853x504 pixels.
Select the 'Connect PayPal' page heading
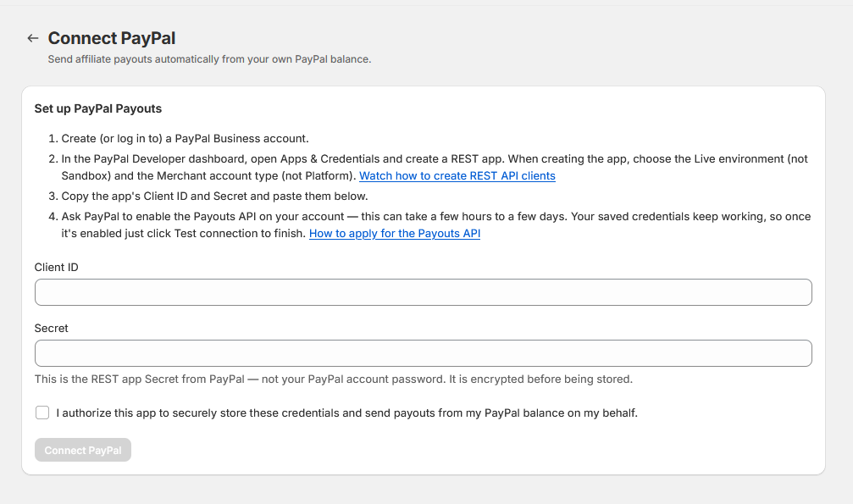[112, 38]
